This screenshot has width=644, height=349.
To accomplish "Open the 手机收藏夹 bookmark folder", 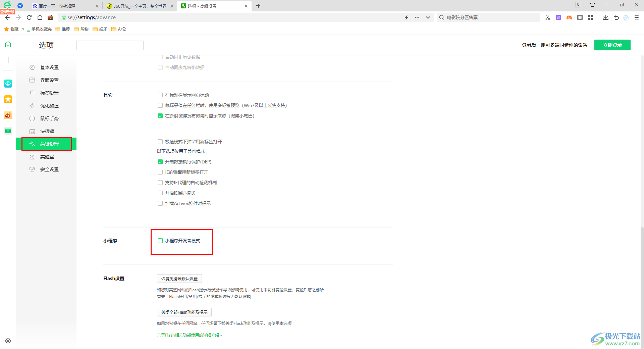I will (x=39, y=29).
